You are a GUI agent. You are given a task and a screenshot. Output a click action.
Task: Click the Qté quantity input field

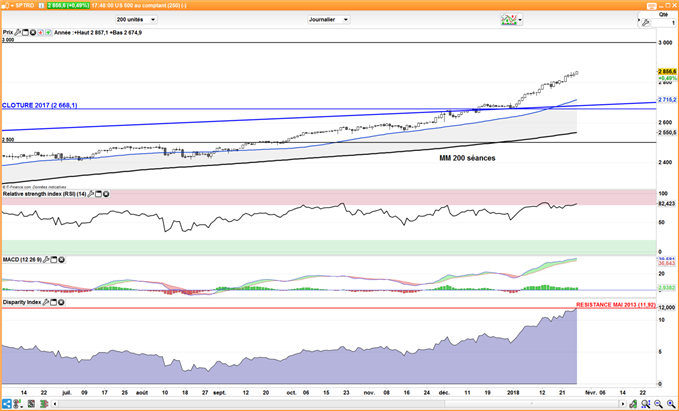click(663, 23)
